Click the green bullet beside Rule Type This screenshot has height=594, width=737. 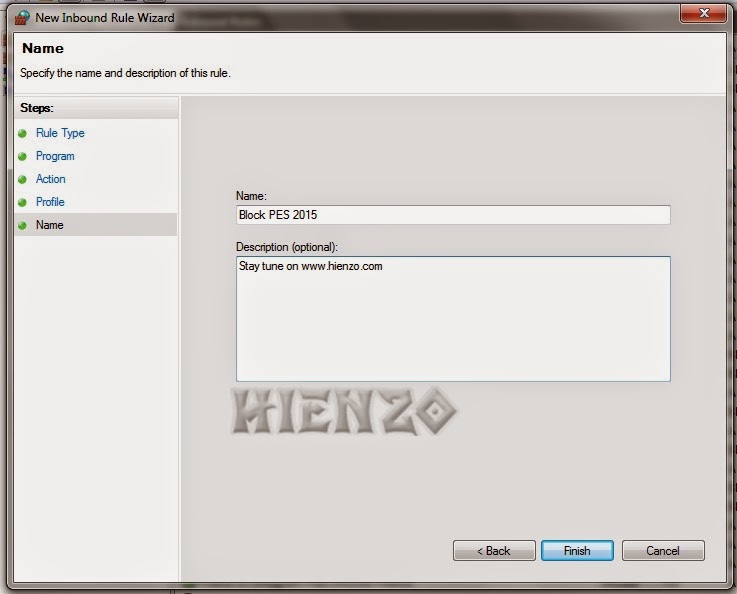[22, 133]
